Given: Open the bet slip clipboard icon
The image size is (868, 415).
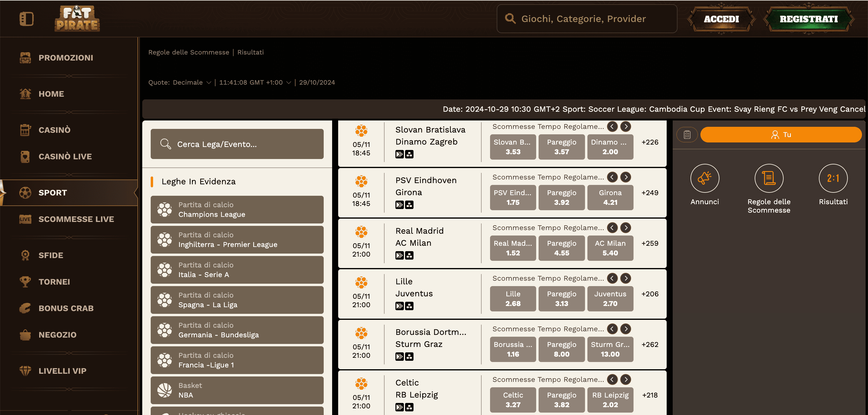Looking at the screenshot, I should [x=687, y=134].
